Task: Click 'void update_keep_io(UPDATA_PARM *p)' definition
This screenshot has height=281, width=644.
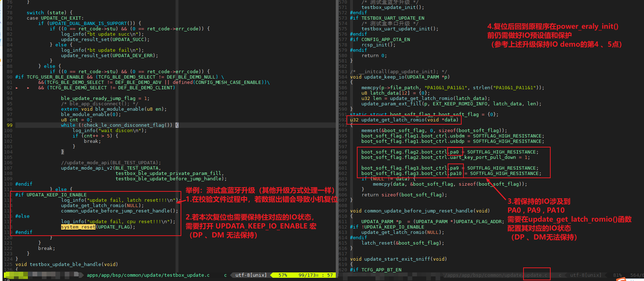Action: point(400,77)
